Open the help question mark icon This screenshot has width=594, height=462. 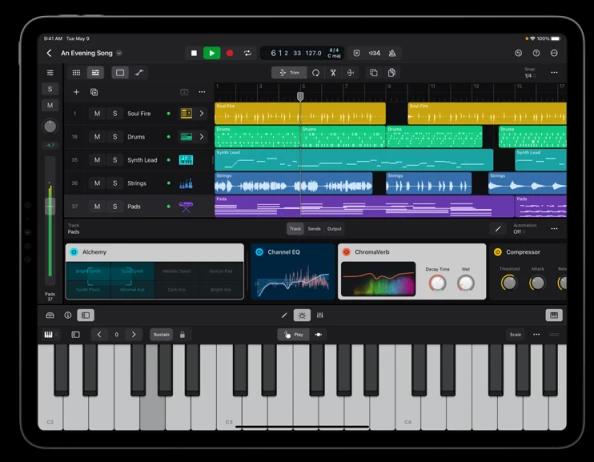click(x=536, y=53)
